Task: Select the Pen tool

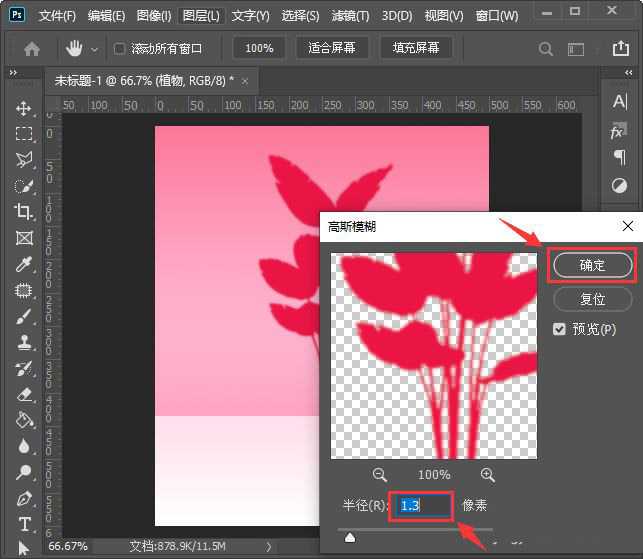Action: coord(24,499)
